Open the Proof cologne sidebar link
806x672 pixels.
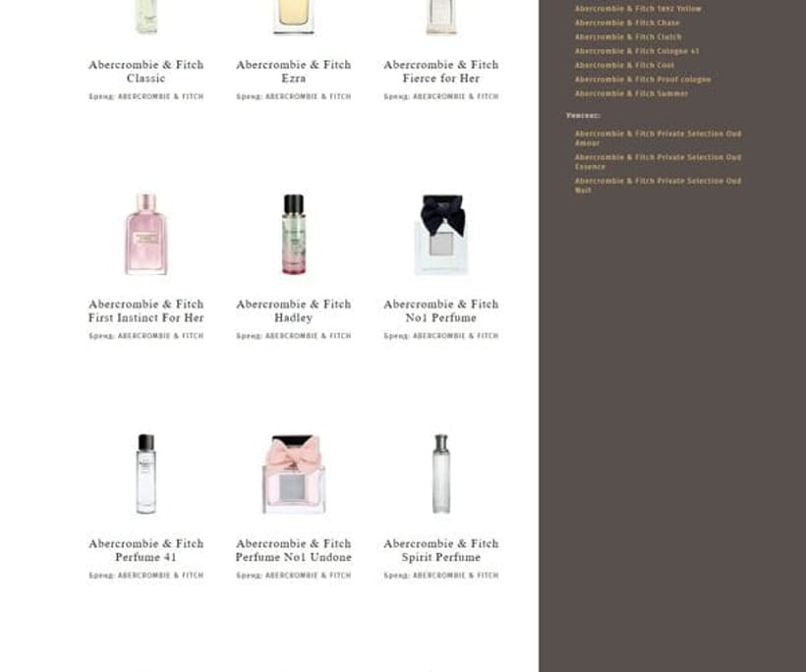pos(643,80)
